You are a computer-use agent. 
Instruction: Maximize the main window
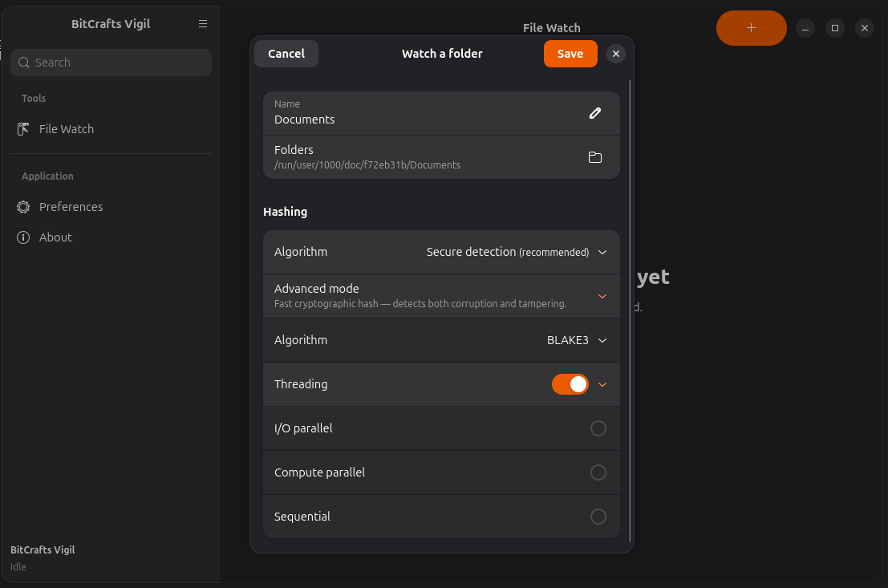pos(835,28)
